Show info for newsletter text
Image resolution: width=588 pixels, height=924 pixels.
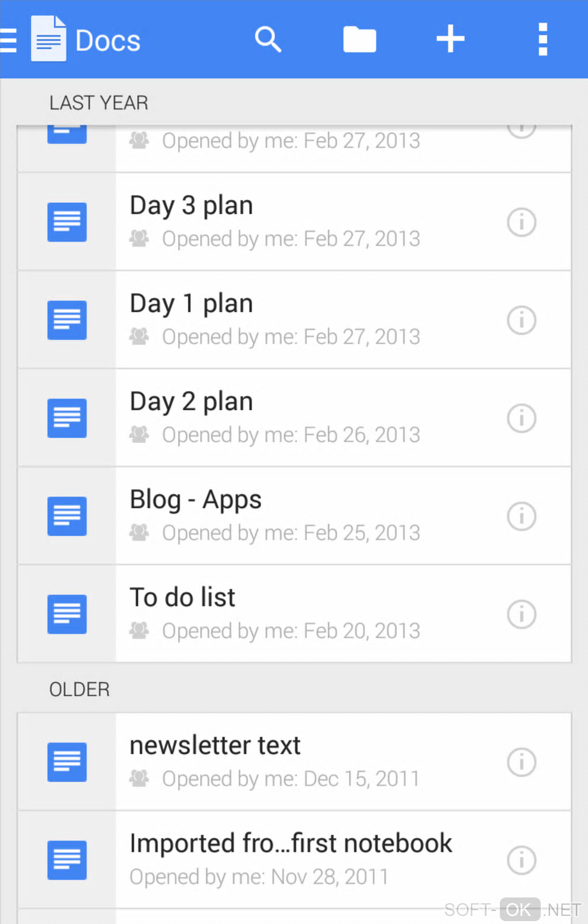pos(521,762)
